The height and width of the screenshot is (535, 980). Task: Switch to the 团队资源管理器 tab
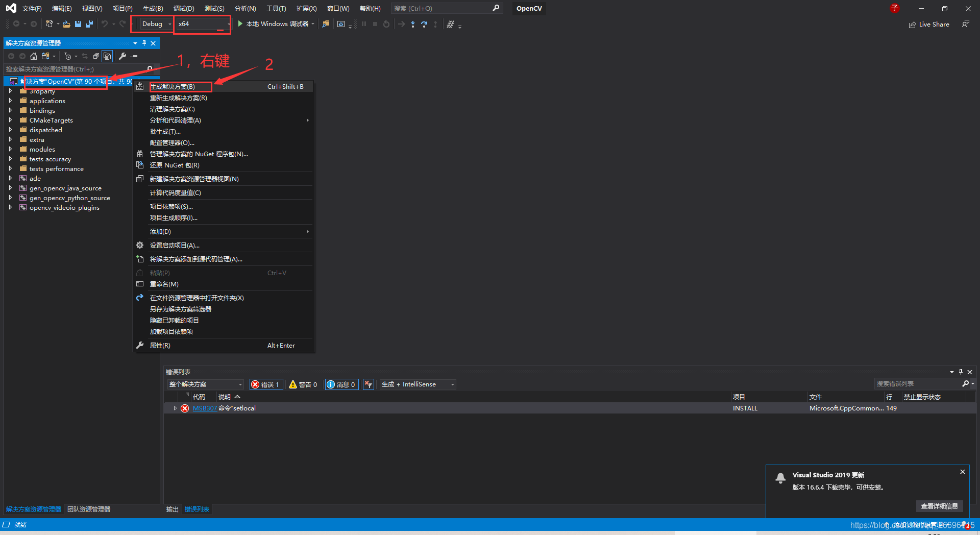tap(89, 509)
